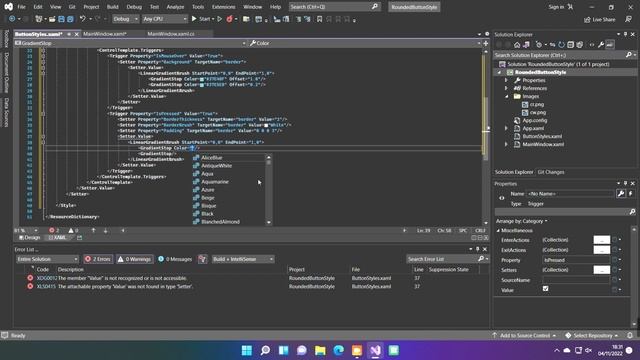Select ButtonStyles.xaml in Solution Explorer
The width and height of the screenshot is (640, 360).
pos(542,136)
